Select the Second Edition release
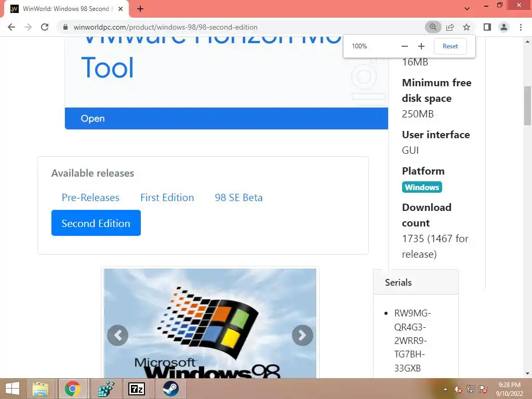The height and width of the screenshot is (399, 532). (x=96, y=223)
